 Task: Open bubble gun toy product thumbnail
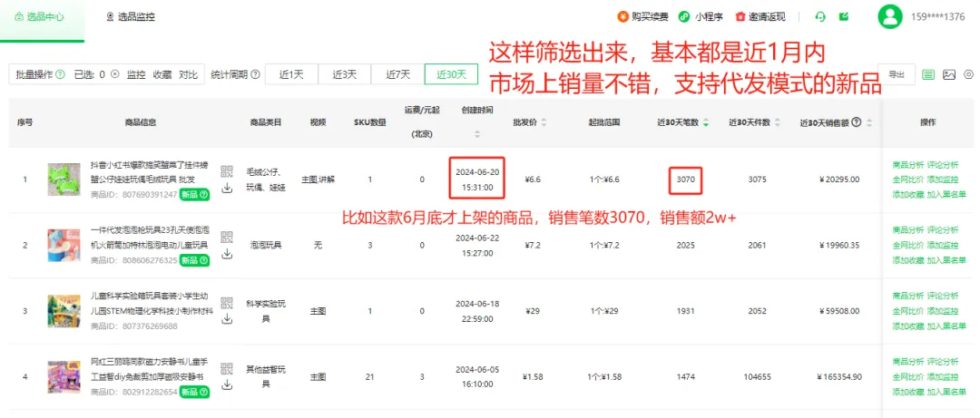[x=64, y=245]
